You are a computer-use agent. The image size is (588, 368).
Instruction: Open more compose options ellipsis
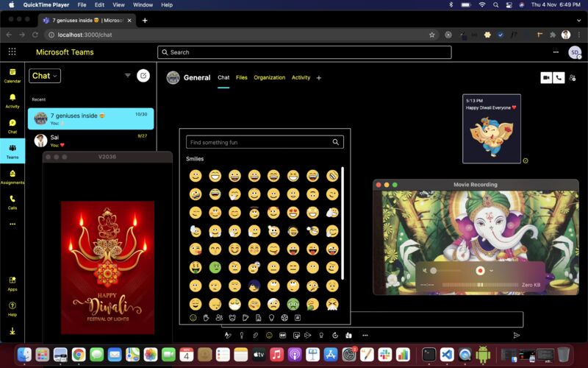[x=365, y=336]
